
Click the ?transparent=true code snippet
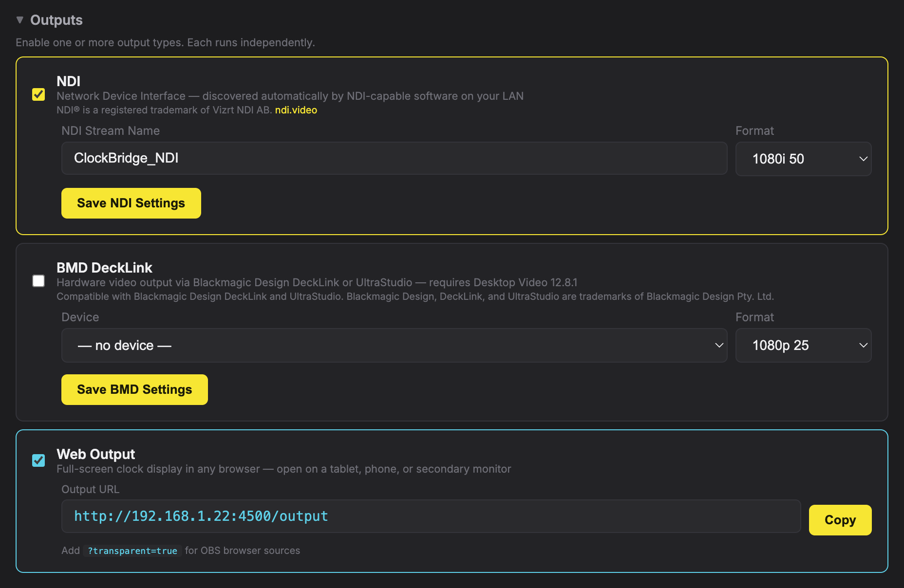coord(132,551)
